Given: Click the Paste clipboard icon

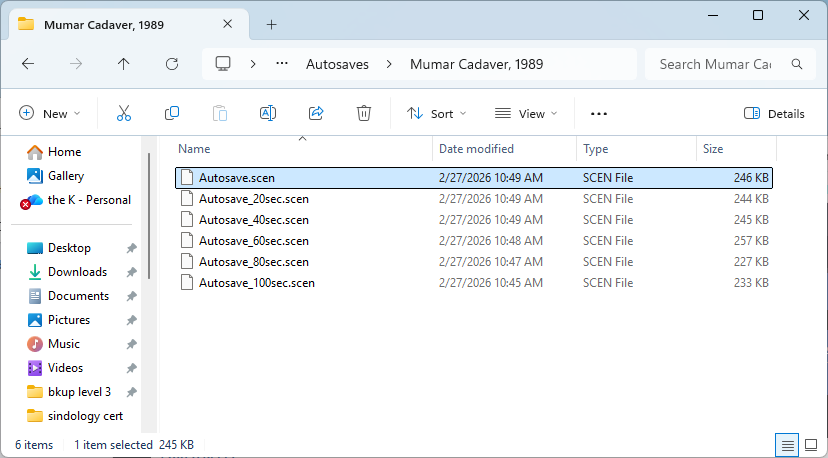Looking at the screenshot, I should point(220,113).
